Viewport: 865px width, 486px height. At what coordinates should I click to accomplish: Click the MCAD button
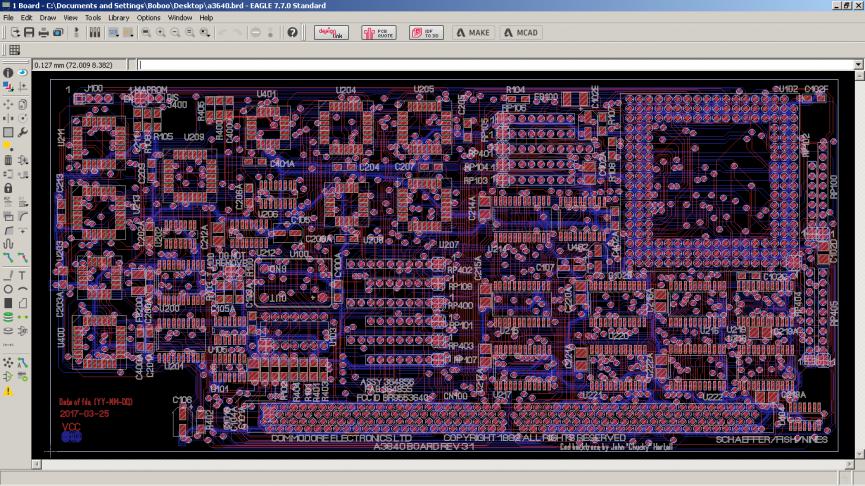click(x=521, y=33)
